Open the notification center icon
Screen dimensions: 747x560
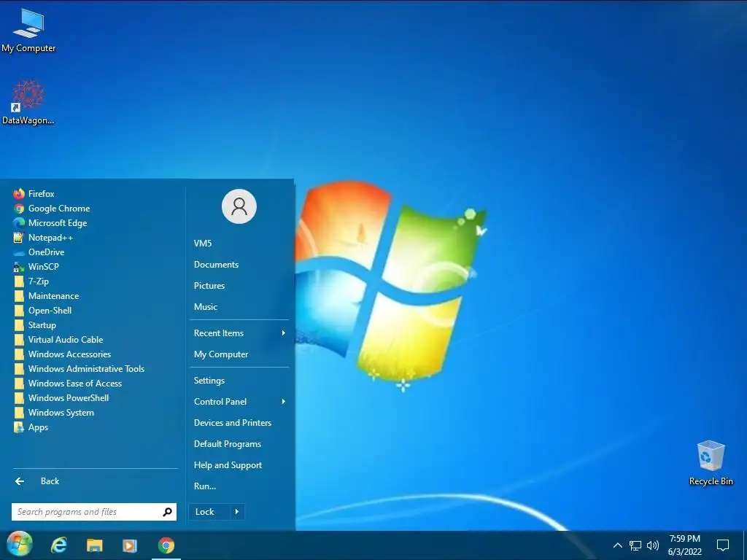click(x=723, y=545)
